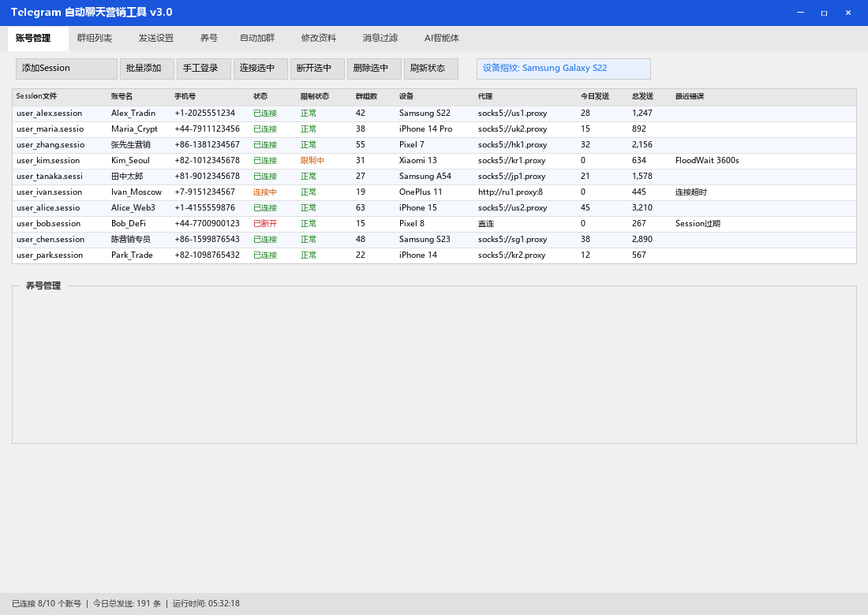
Task: Switch to the 消息过滤 tab
Action: (x=380, y=38)
